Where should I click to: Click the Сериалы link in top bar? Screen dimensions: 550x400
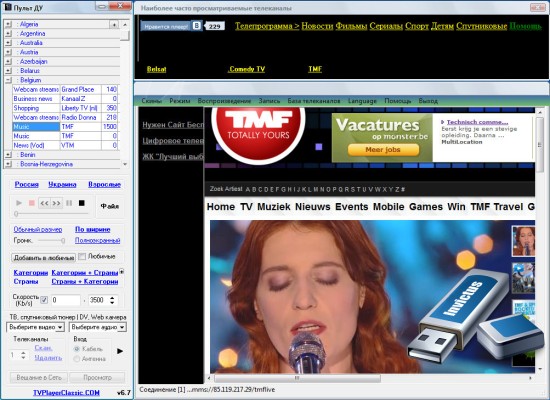pos(386,26)
